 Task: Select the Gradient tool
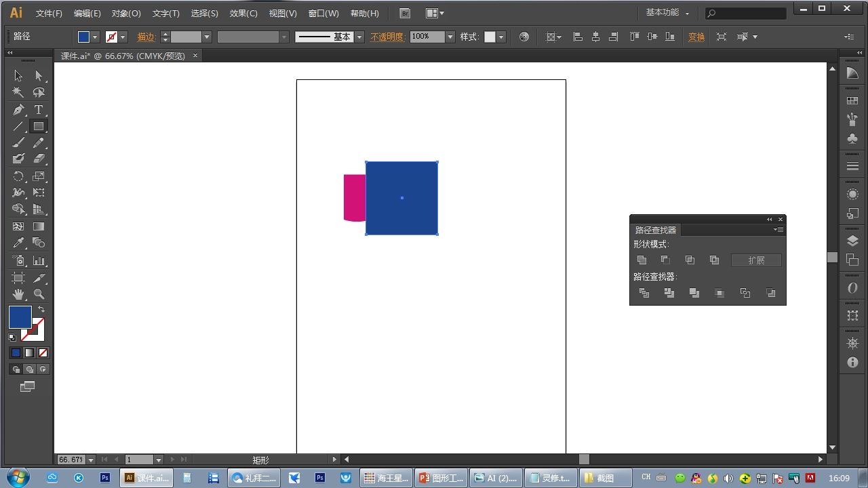click(39, 226)
